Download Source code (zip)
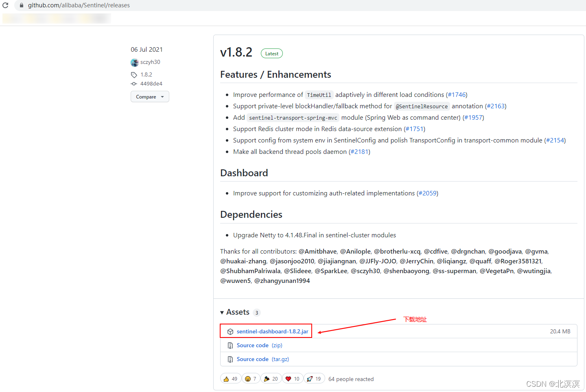 click(x=260, y=346)
